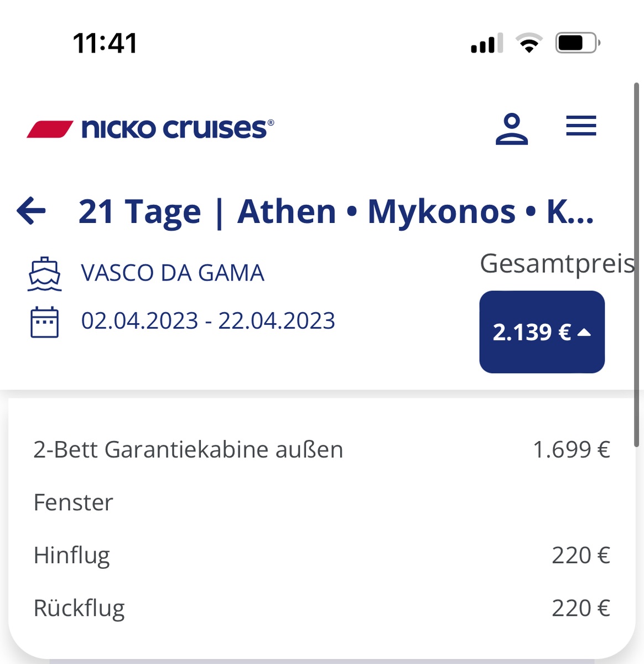Click the vertical scrollbar on right edge
This screenshot has height=664, width=644.
coord(637,260)
